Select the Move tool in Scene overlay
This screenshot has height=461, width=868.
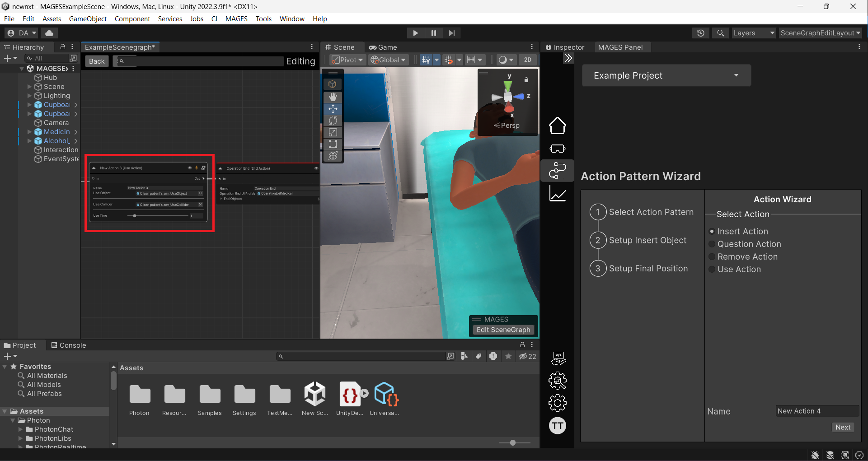[x=333, y=109]
